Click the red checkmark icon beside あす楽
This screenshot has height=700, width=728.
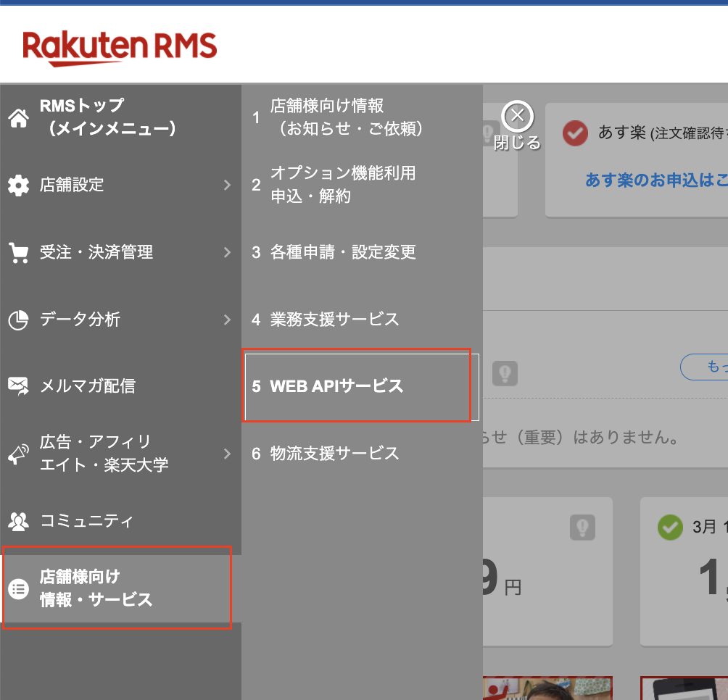575,133
